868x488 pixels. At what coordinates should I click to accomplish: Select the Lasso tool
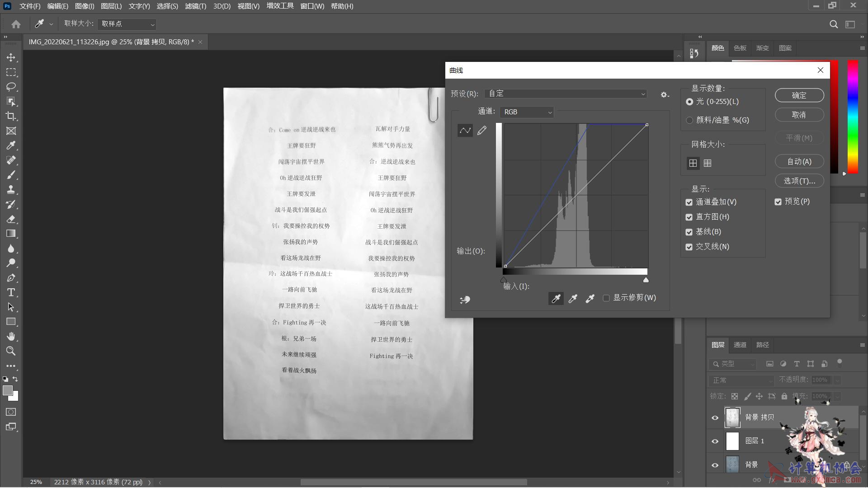[x=11, y=87]
